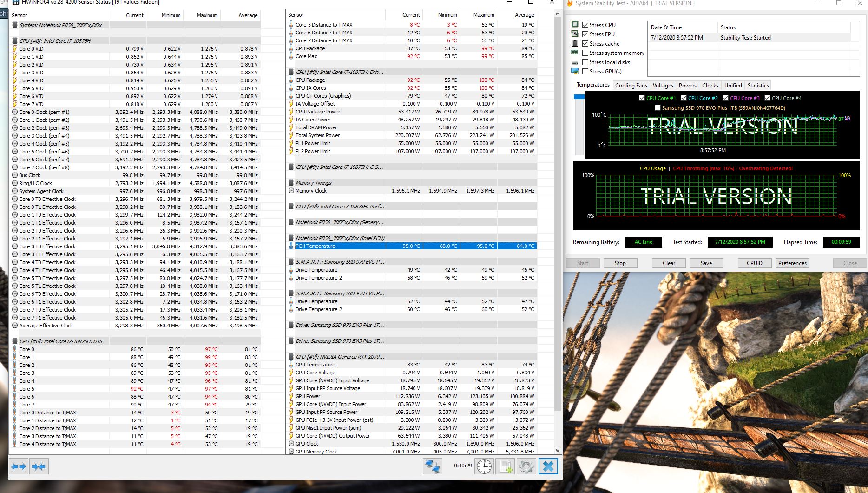Click right sensor pane scroll-down arrow
This screenshot has height=493, width=868.
click(x=558, y=451)
